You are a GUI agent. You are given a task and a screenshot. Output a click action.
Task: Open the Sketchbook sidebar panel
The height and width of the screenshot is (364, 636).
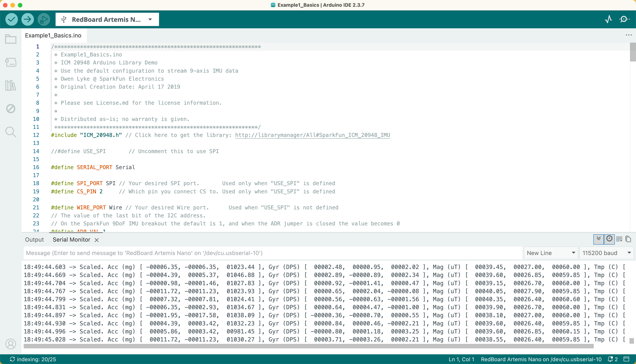click(10, 39)
